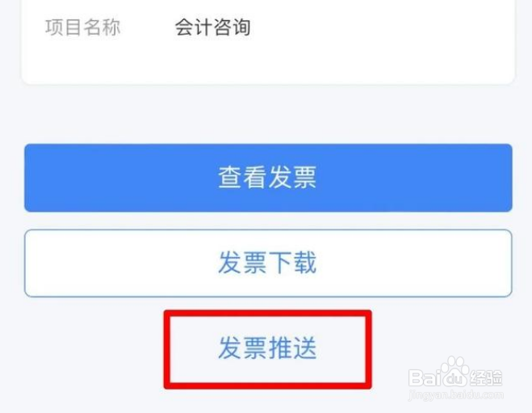
Task: Download the invoice with 发票下载
Action: (268, 263)
